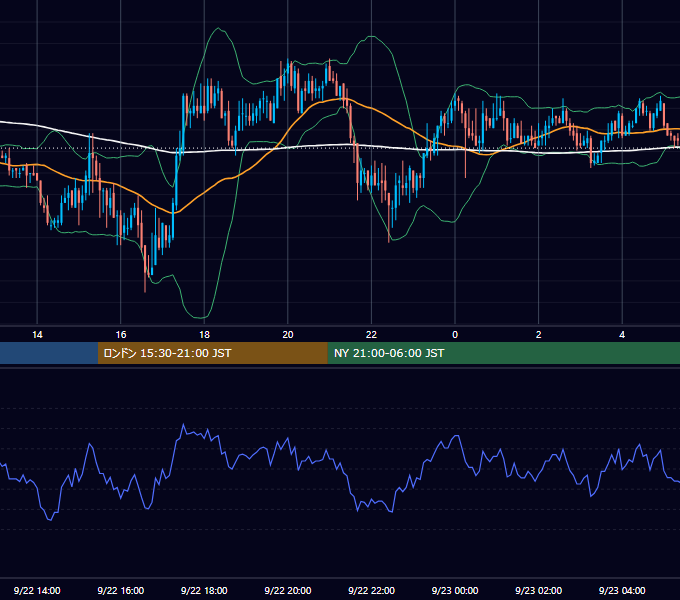Click the 9/22 18:00 time label
This screenshot has height=600, width=680.
pos(204,590)
